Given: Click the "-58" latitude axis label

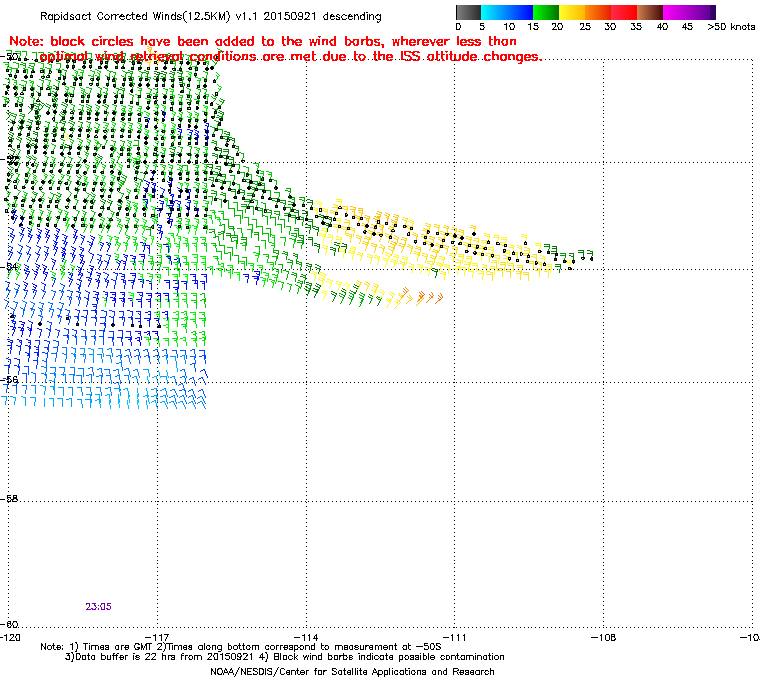Looking at the screenshot, I should [11, 498].
